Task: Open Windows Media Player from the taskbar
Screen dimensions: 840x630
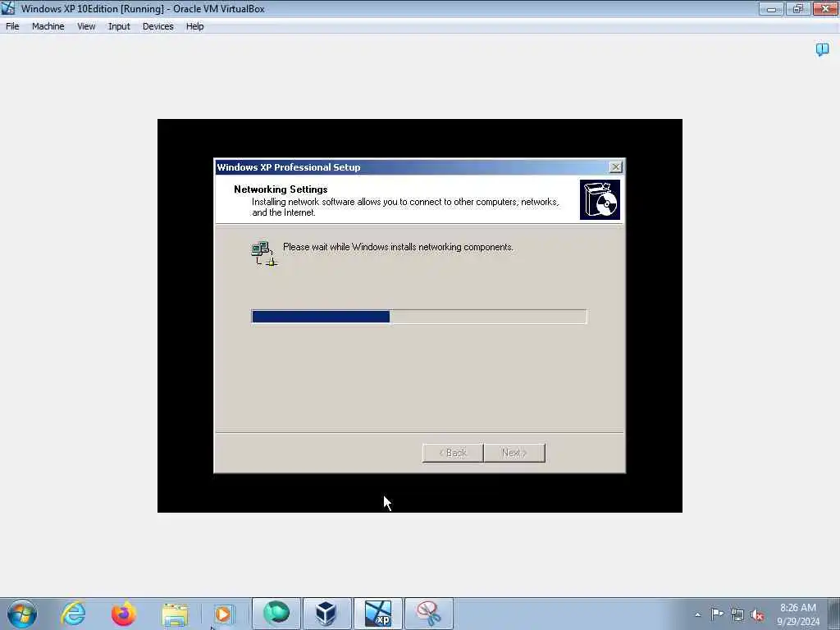Action: 223,614
